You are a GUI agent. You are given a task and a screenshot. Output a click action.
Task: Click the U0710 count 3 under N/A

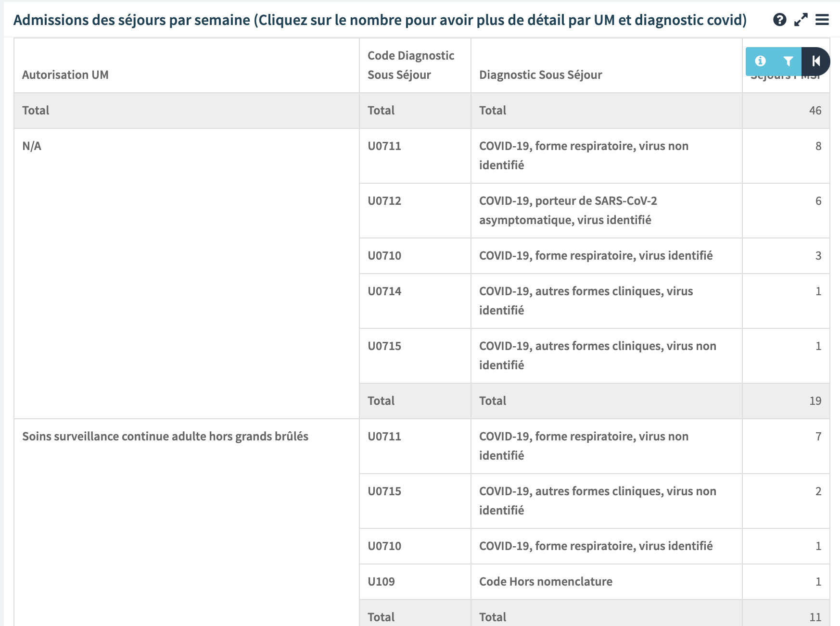[818, 256]
